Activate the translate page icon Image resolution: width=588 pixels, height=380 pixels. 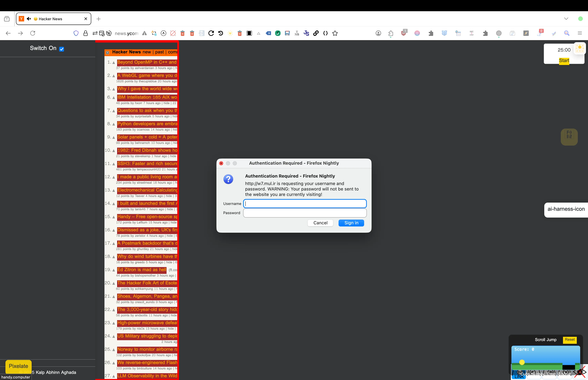(154, 33)
